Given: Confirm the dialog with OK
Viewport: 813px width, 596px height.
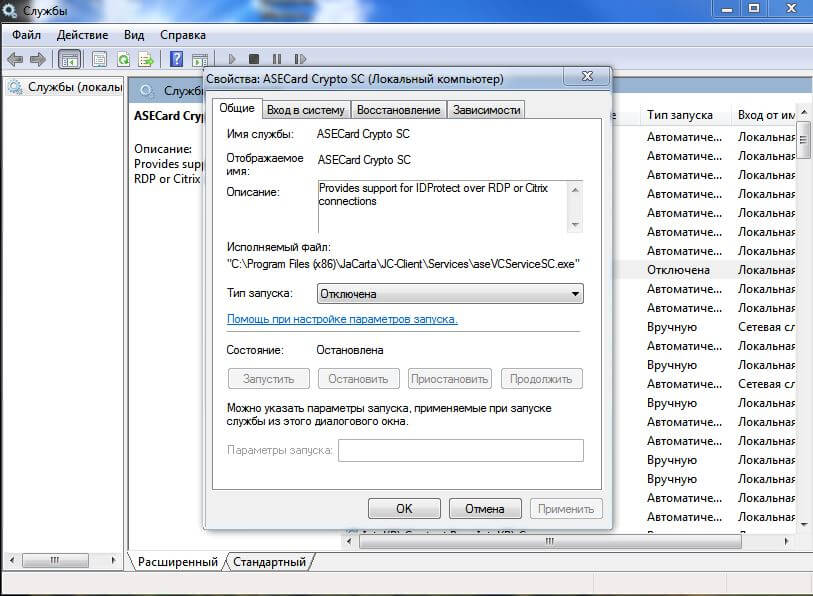Looking at the screenshot, I should point(404,508).
